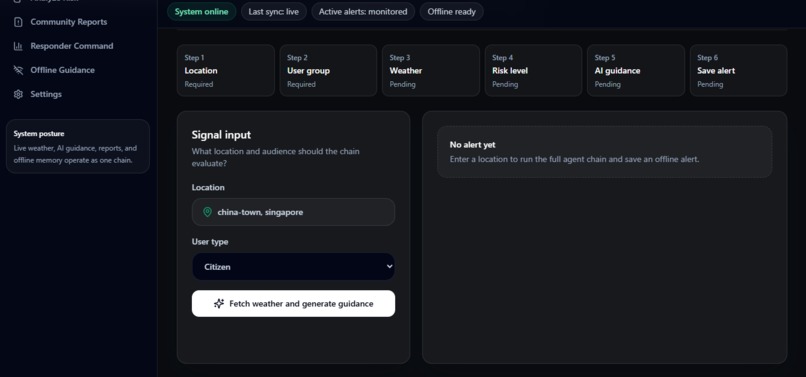Click the text 'china-town, singapore'

[260, 212]
